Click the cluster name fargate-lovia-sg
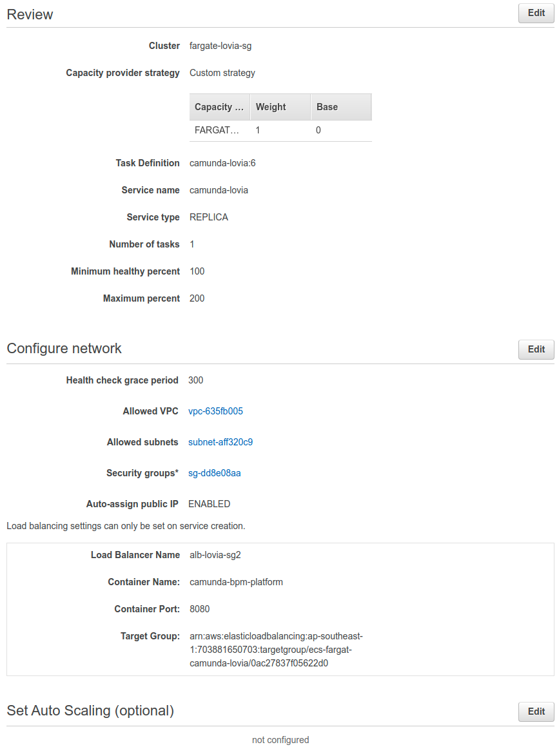The width and height of the screenshot is (559, 756). click(x=221, y=46)
